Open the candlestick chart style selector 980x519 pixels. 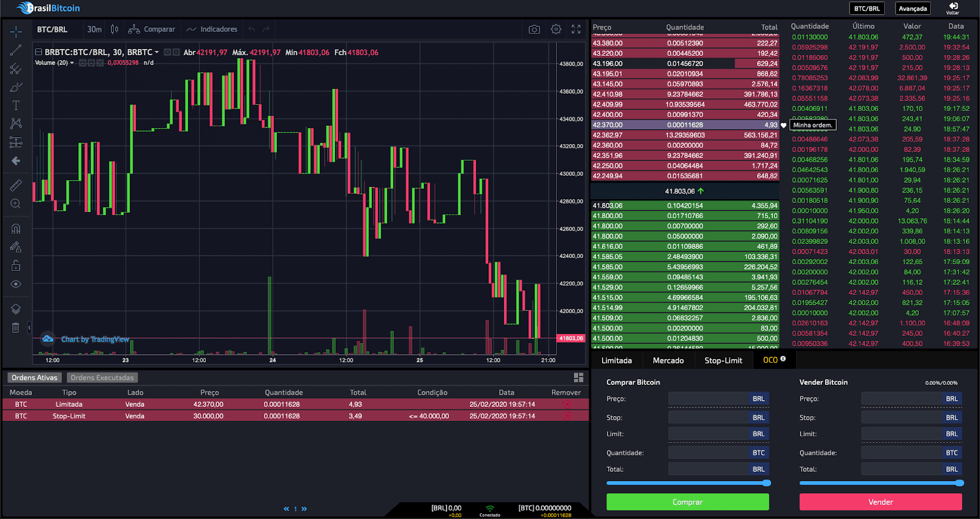115,29
